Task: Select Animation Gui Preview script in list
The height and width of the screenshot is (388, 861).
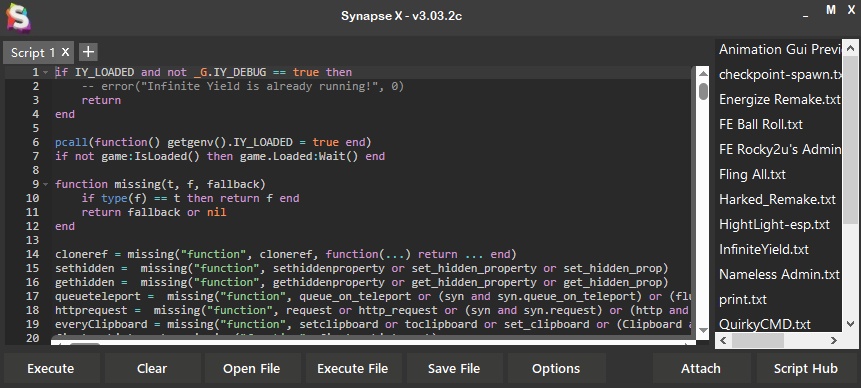Action: [779, 49]
